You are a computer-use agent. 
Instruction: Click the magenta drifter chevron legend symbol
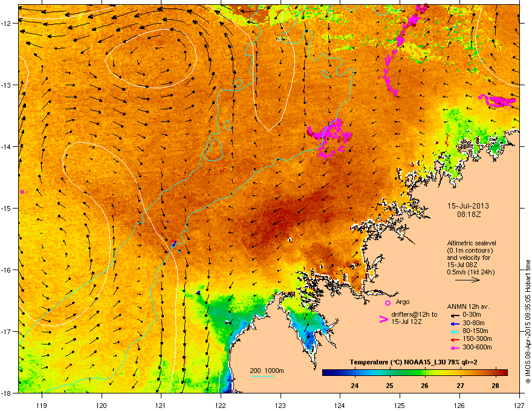(x=384, y=319)
